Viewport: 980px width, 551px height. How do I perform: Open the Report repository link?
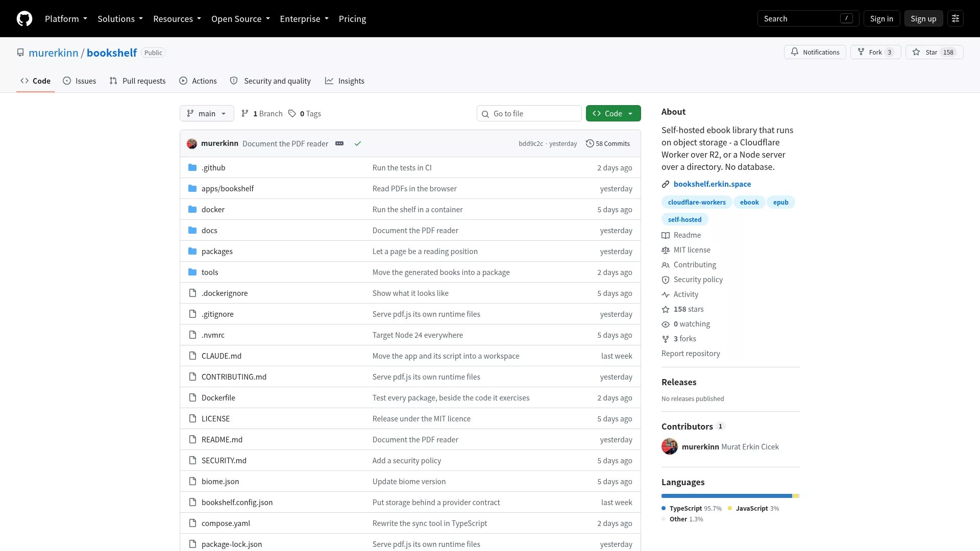coord(691,354)
